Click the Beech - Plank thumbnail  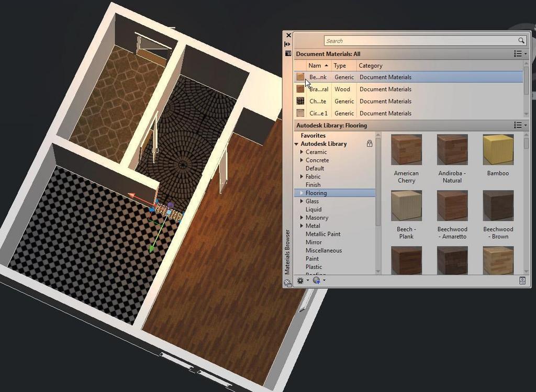(406, 205)
